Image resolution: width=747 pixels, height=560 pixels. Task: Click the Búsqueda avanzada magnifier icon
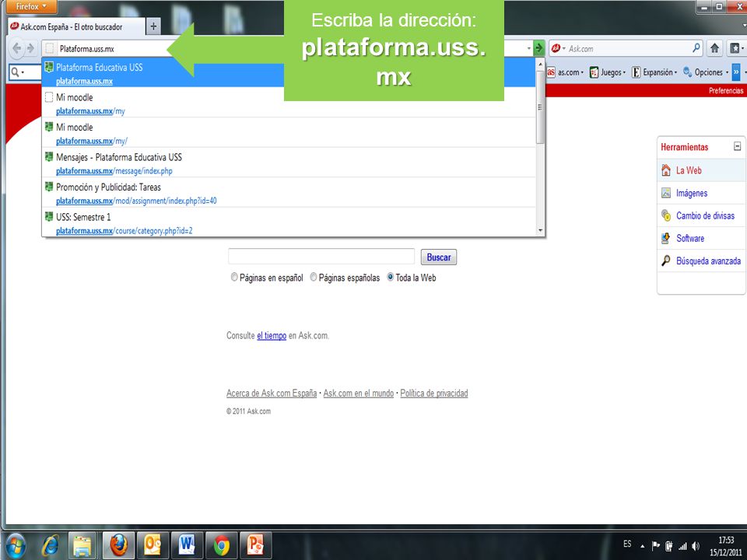tap(666, 261)
